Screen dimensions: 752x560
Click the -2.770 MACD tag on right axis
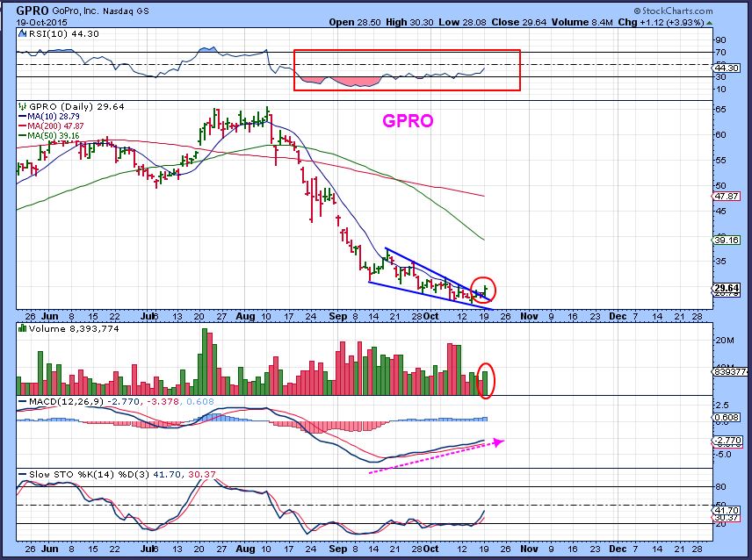[x=727, y=440]
